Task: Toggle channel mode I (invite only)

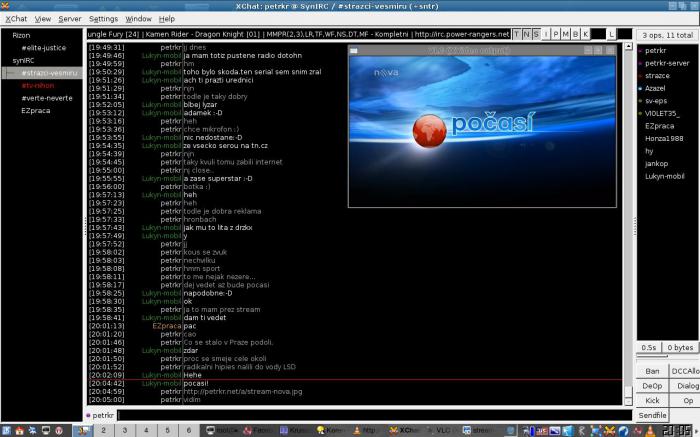Action: click(x=546, y=34)
